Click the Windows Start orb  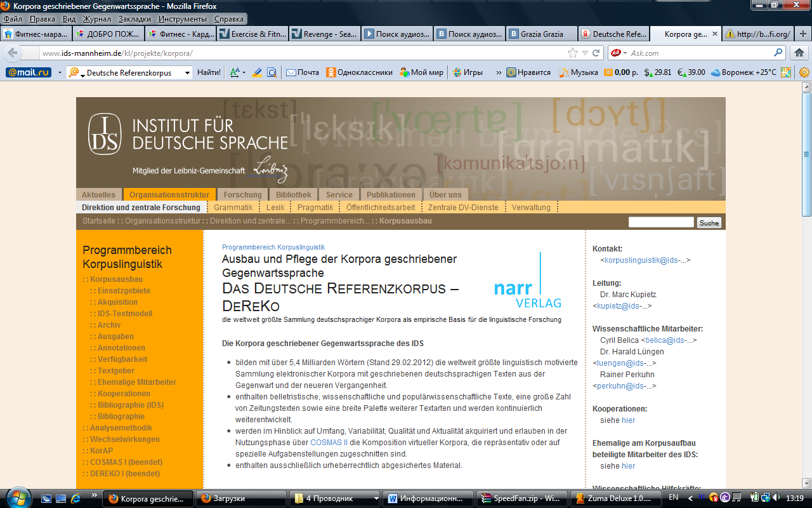(17, 498)
